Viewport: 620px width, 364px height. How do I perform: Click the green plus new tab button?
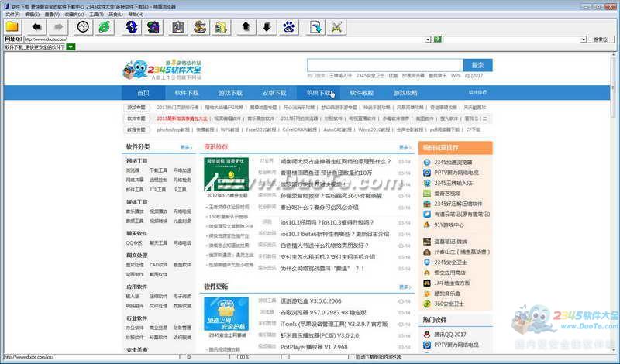(x=71, y=47)
